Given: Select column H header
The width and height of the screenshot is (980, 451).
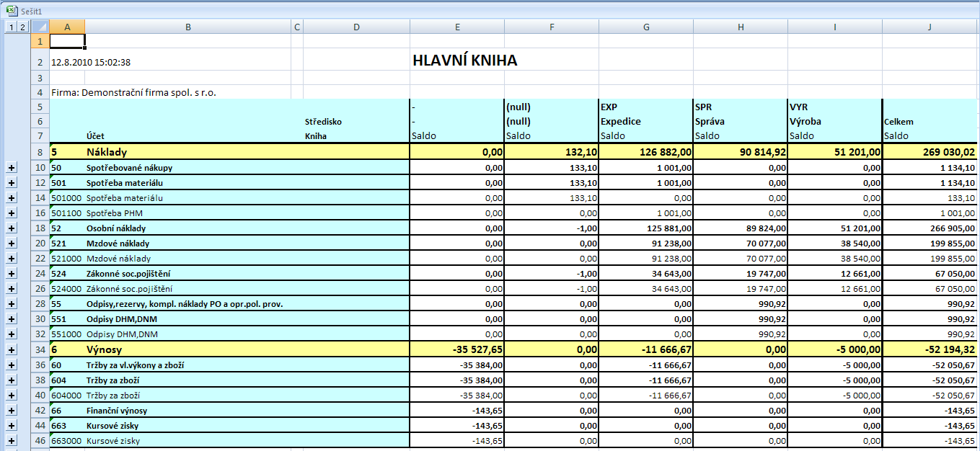Looking at the screenshot, I should click(x=741, y=27).
